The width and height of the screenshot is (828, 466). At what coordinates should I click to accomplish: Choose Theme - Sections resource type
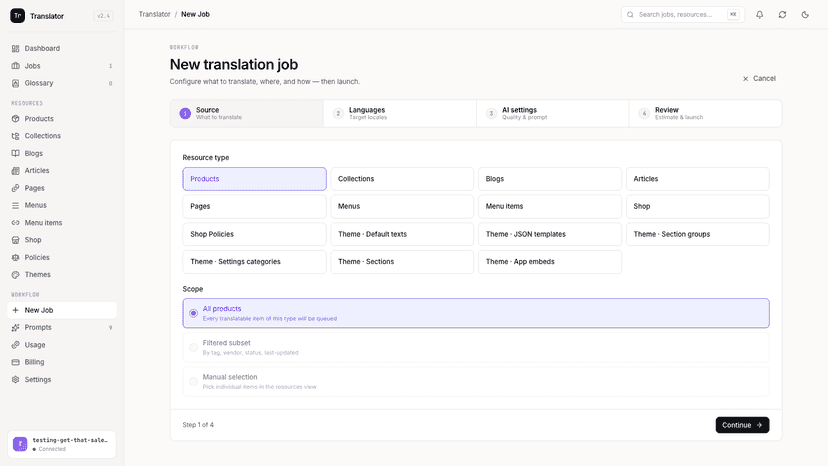tap(402, 262)
